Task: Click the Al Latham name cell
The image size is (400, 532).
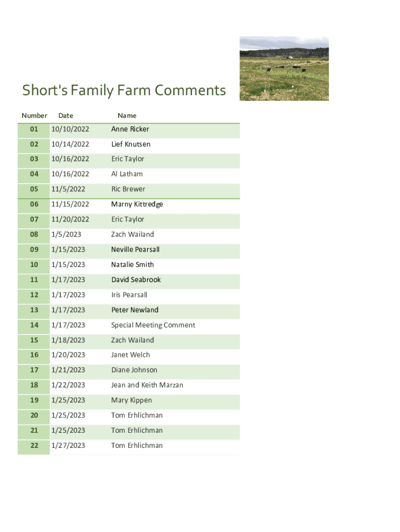Action: coord(127,174)
